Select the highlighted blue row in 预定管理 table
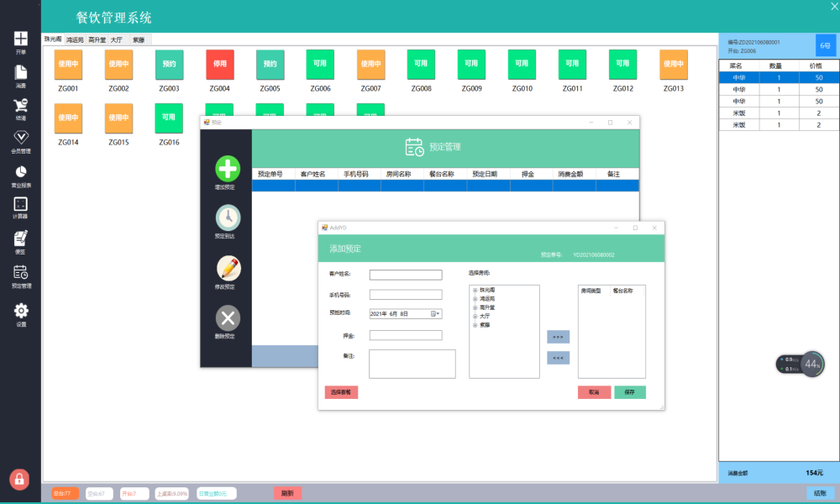 coord(445,186)
